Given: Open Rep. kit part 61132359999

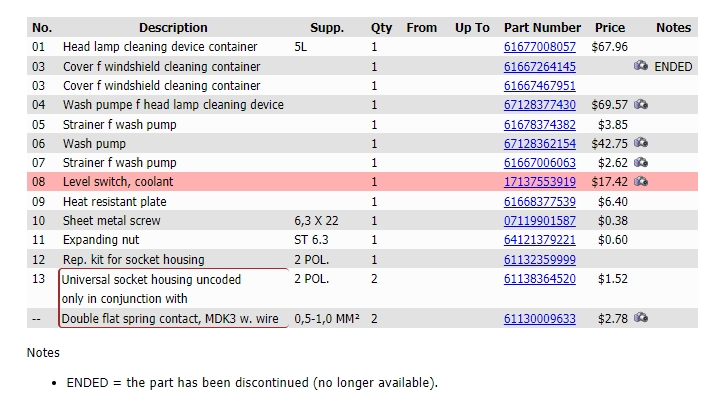Looking at the screenshot, I should click(x=540, y=259).
